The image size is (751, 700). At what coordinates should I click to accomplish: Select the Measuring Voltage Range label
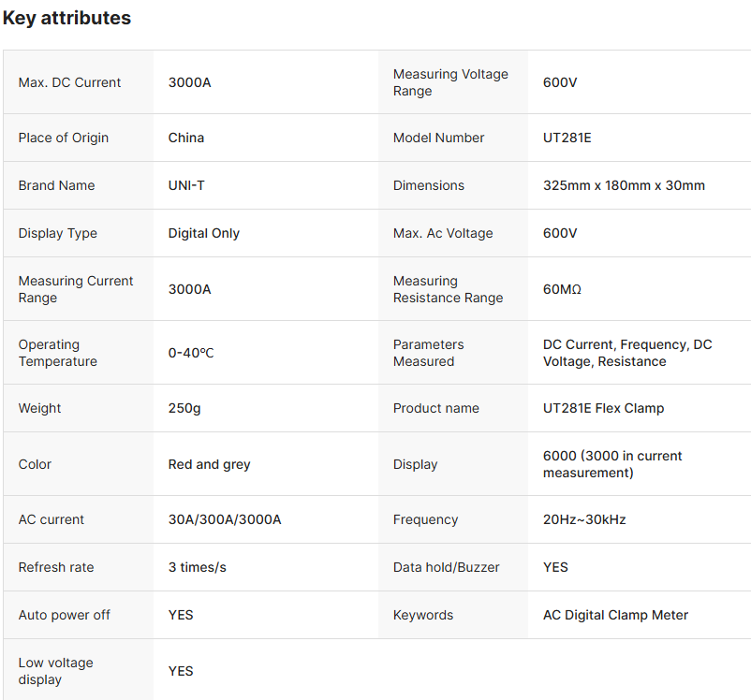click(x=450, y=82)
